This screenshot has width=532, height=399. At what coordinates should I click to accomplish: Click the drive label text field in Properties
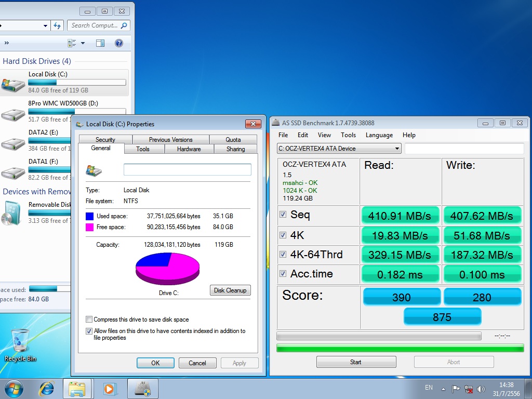click(187, 170)
